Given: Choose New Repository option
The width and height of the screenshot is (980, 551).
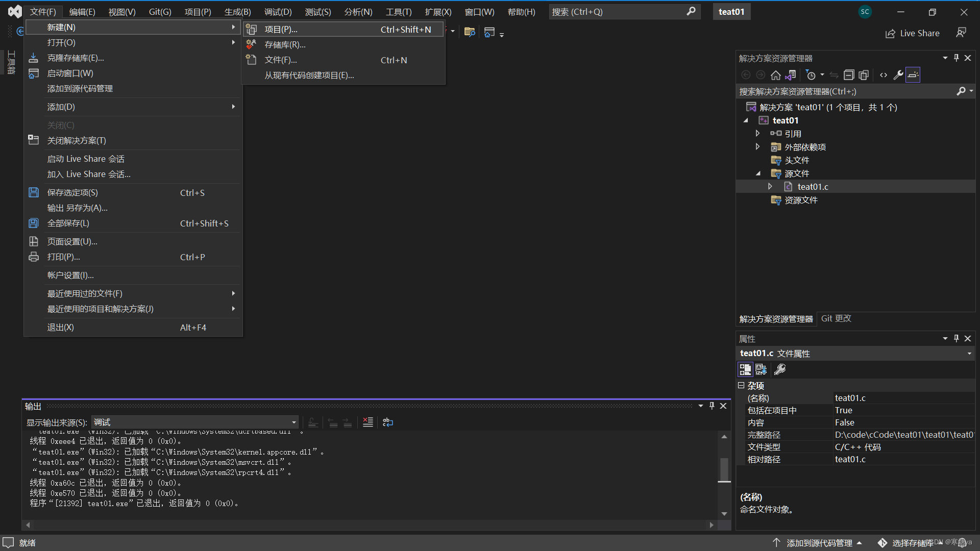Looking at the screenshot, I should (x=344, y=45).
